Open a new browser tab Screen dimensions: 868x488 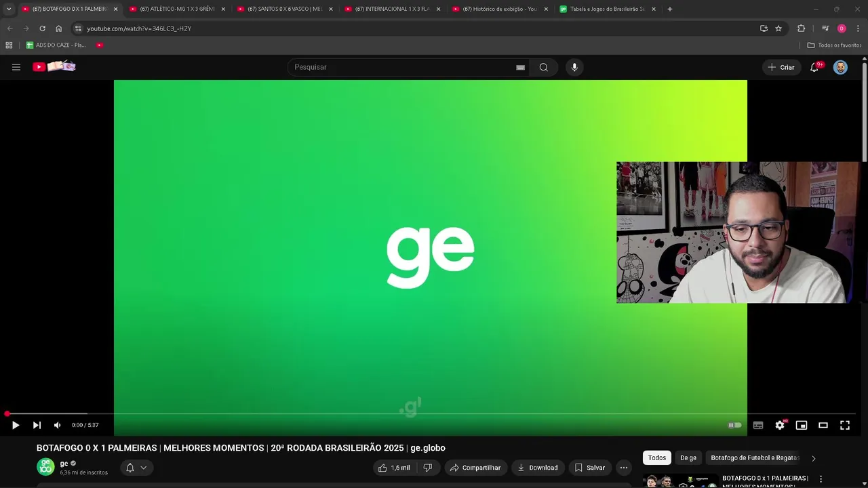click(670, 9)
